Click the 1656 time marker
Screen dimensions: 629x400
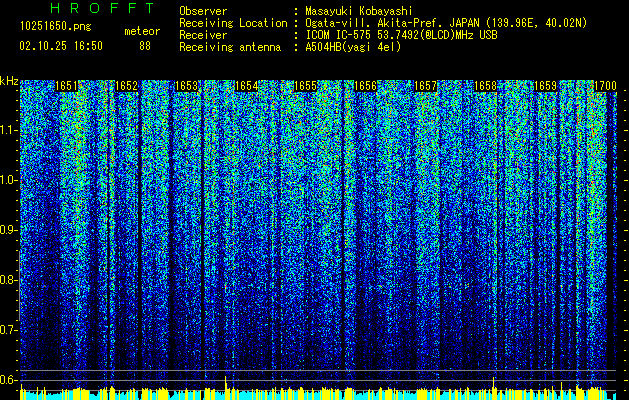[x=365, y=86]
